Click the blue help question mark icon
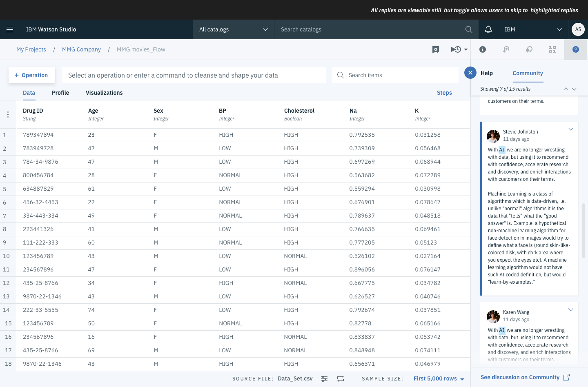 pyautogui.click(x=575, y=49)
